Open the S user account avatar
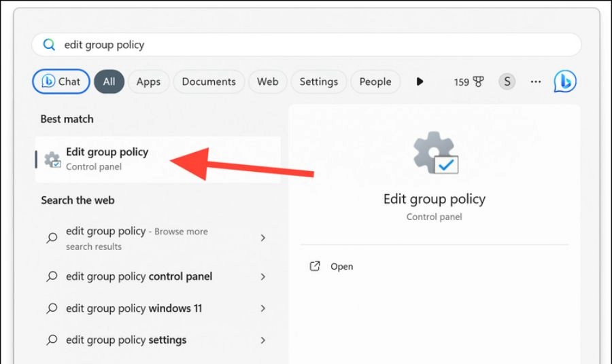This screenshot has height=364, width=612. pyautogui.click(x=507, y=81)
